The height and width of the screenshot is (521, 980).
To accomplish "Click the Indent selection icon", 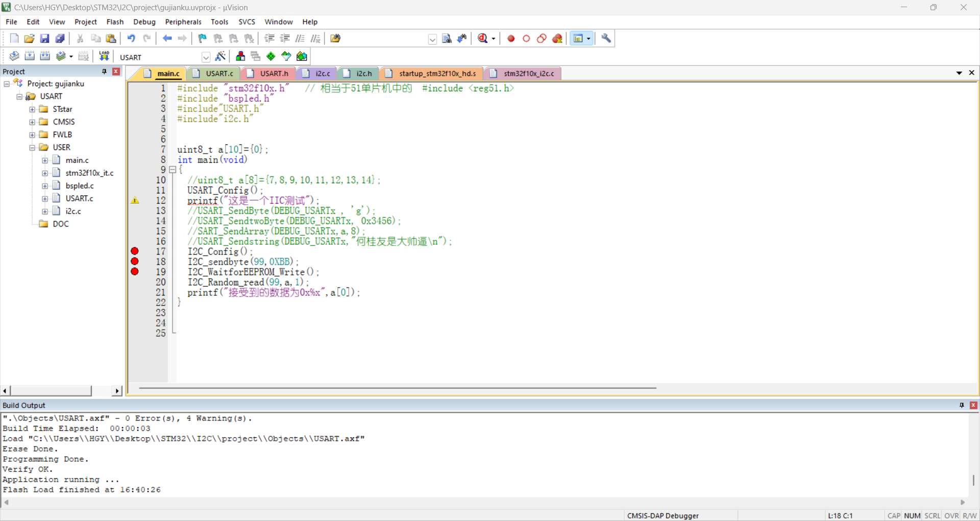I will click(x=269, y=38).
